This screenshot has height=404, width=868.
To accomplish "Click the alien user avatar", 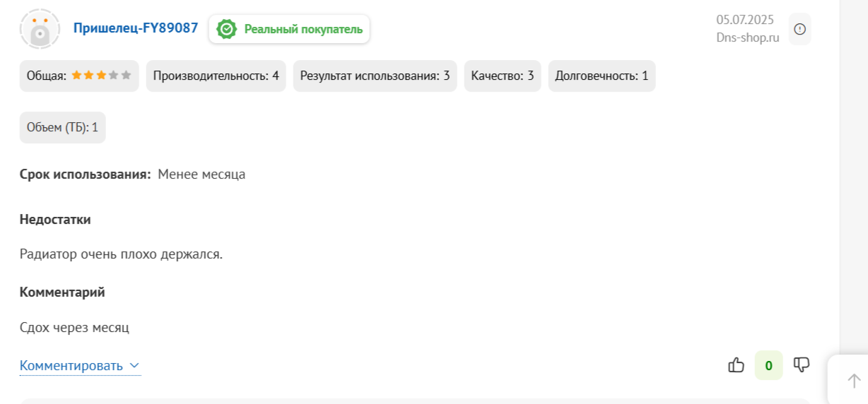I will 40,29.
